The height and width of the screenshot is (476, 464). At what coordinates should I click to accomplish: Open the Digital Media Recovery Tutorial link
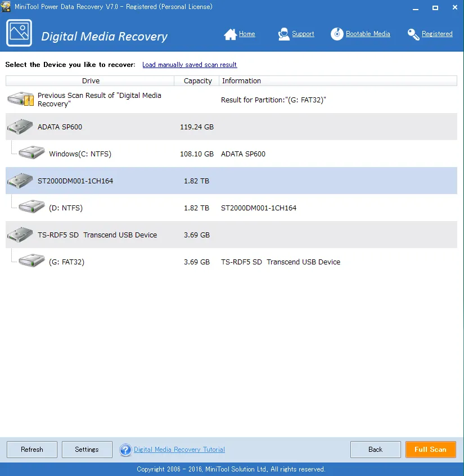(179, 450)
